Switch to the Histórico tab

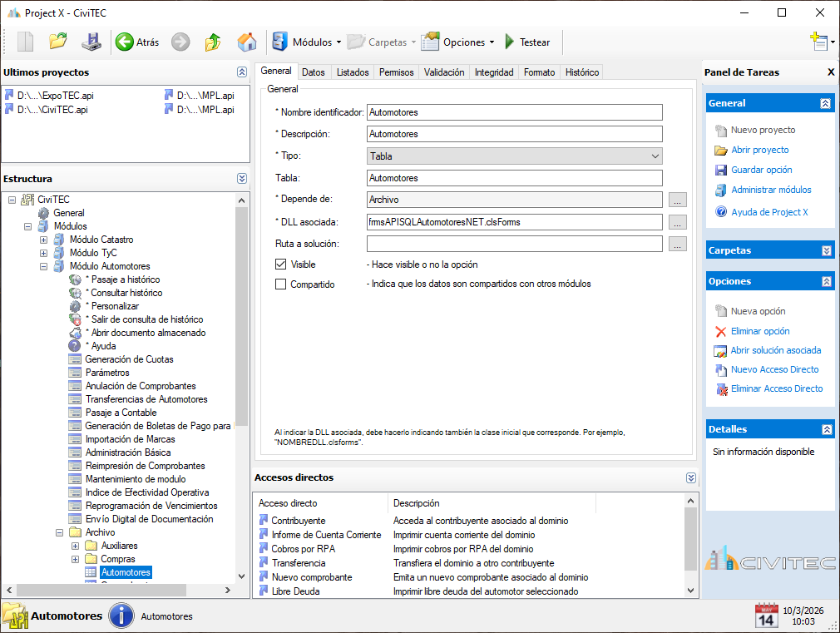click(x=582, y=72)
